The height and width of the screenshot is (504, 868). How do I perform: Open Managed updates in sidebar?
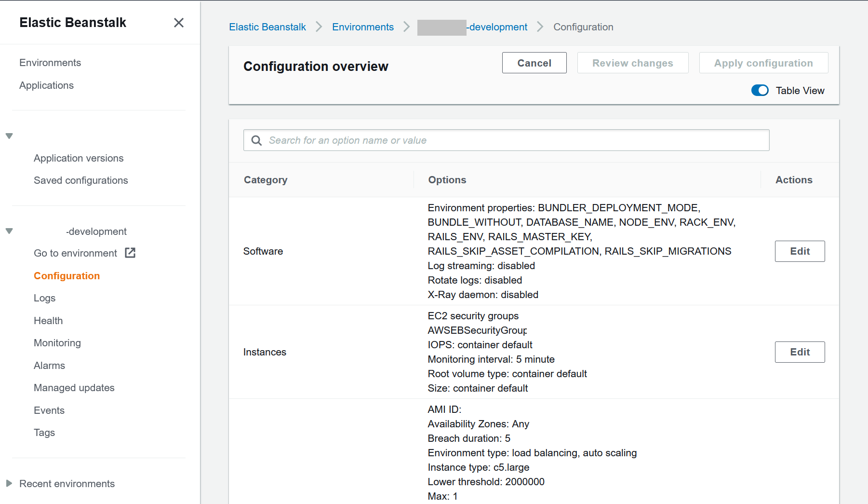click(74, 388)
